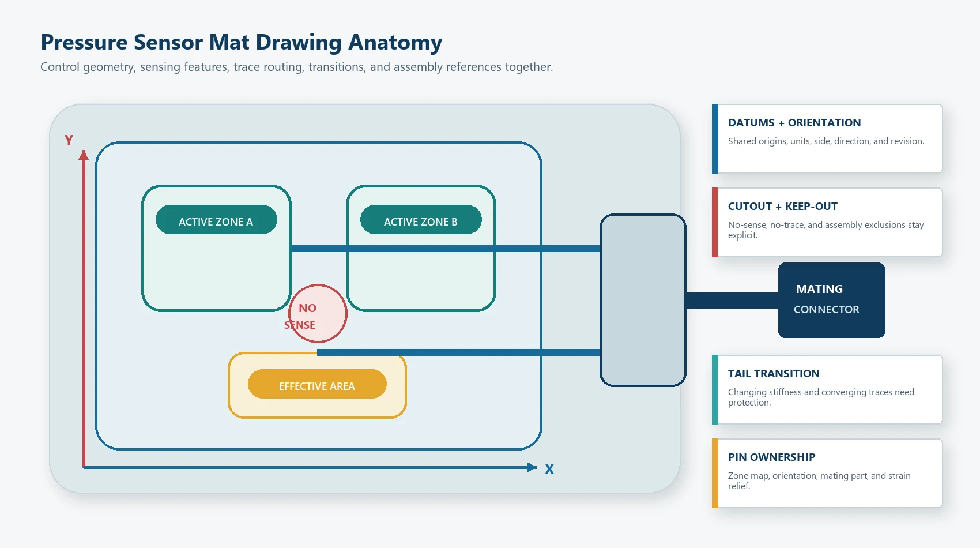Click the red NO SENSE circle
The height and width of the screenshot is (548, 980).
pos(318,313)
